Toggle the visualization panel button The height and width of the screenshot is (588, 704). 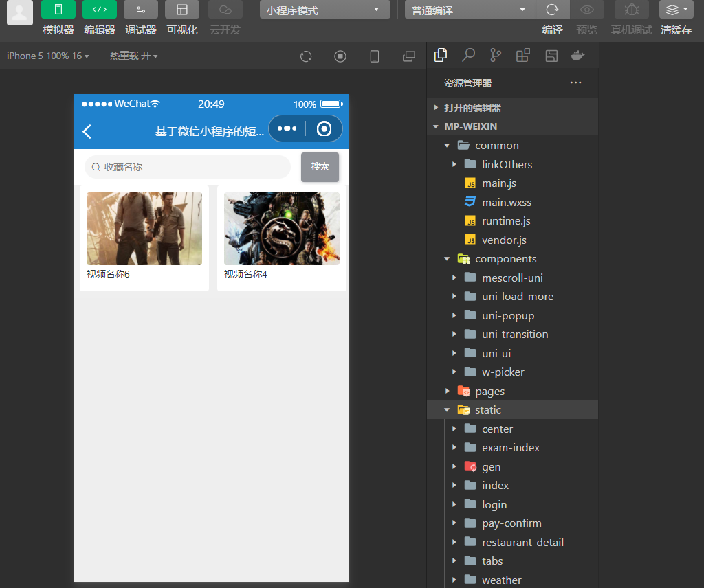click(181, 10)
